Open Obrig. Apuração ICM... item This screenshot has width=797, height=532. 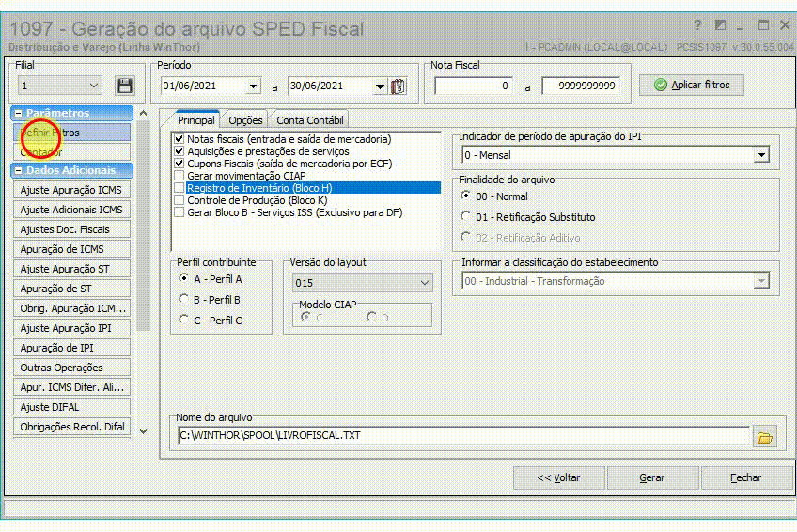click(71, 308)
